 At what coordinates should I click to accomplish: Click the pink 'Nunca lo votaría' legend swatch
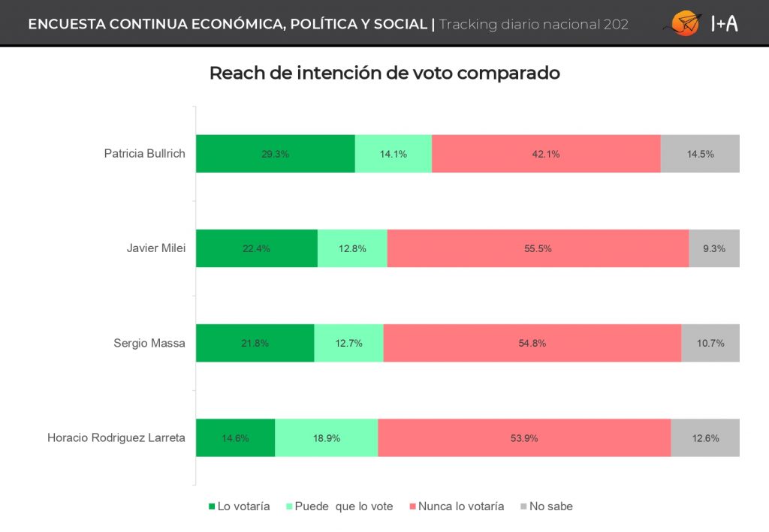(x=412, y=506)
